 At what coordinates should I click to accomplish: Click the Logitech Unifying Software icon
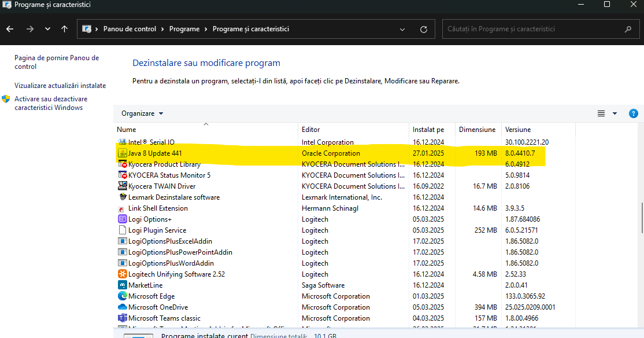(x=123, y=274)
